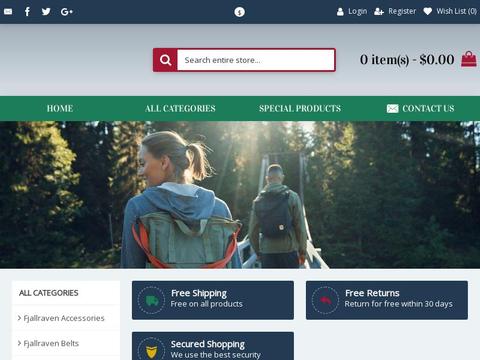The width and height of the screenshot is (480, 360).
Task: Open ALL CATEGORIES in the green menu
Action: pyautogui.click(x=180, y=108)
